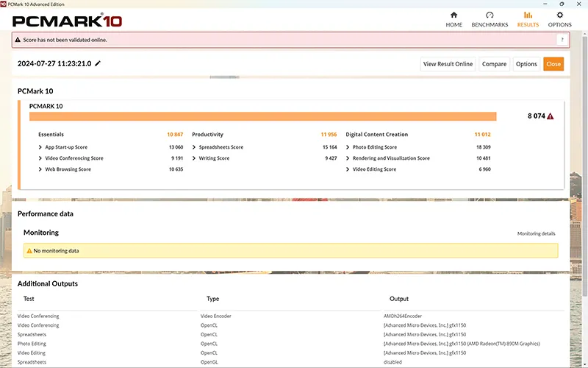Open the Options gear icon

point(559,15)
